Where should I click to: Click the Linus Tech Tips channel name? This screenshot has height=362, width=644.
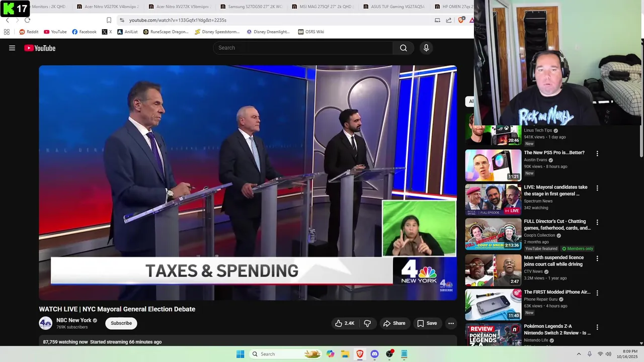click(538, 130)
